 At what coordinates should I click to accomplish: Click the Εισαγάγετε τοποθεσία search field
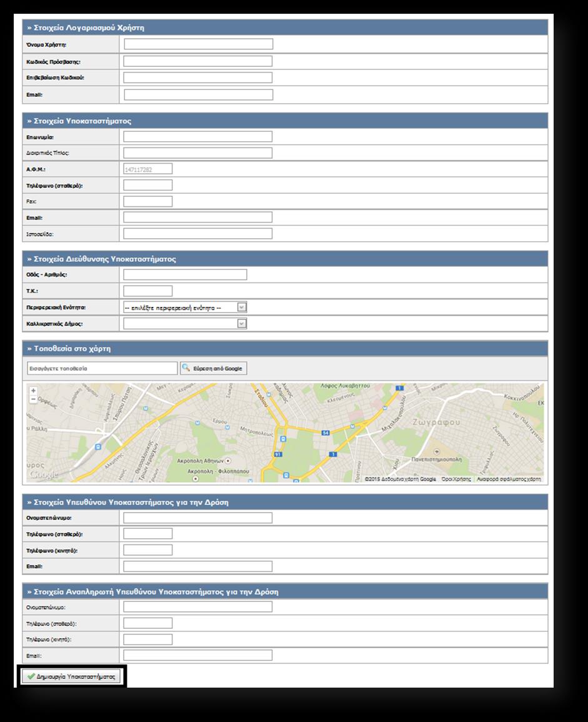102,368
